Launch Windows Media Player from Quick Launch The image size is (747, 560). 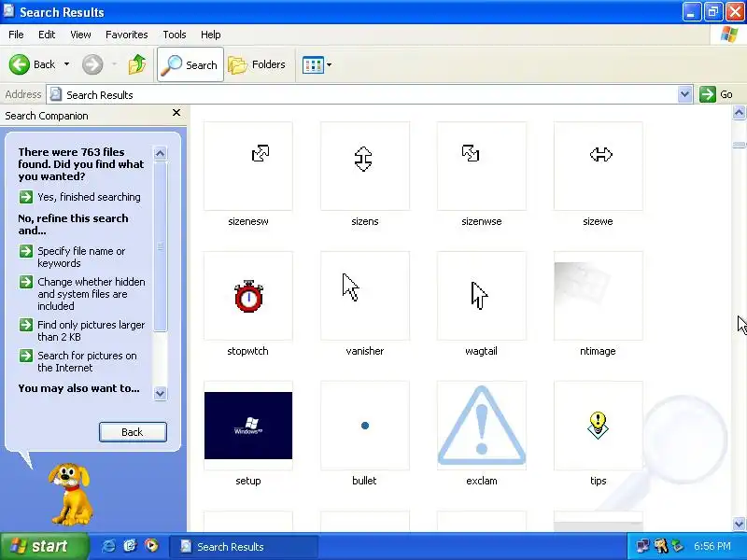(151, 546)
